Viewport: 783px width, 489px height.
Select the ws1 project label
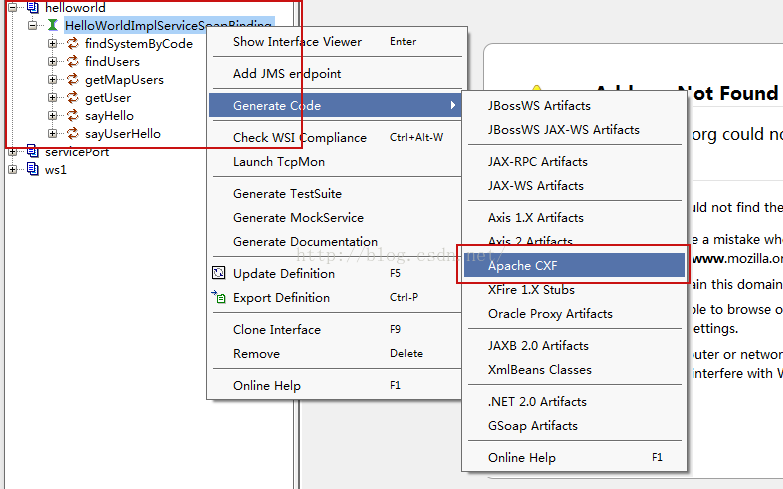click(x=55, y=170)
